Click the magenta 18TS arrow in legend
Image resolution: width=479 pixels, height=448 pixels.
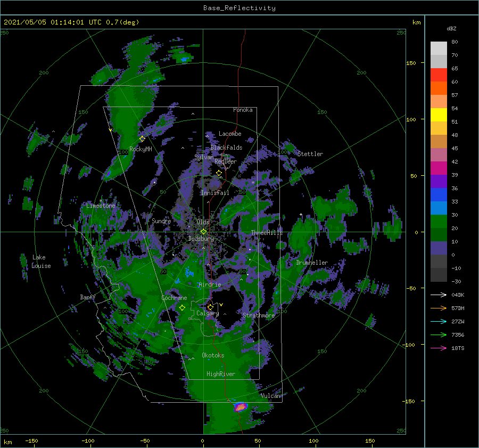(439, 348)
